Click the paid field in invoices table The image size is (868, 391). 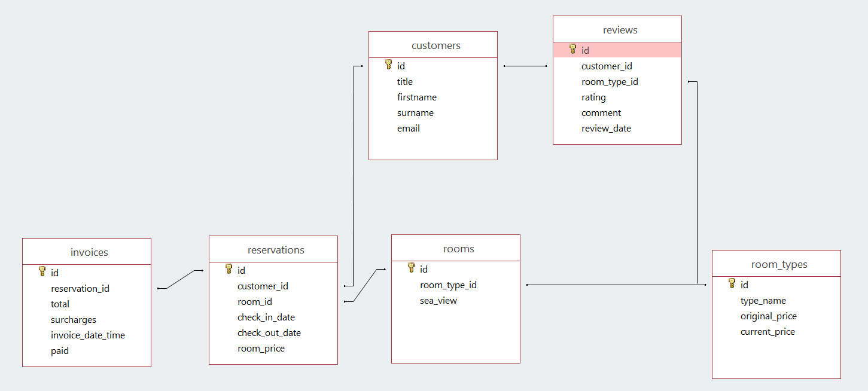(x=60, y=350)
